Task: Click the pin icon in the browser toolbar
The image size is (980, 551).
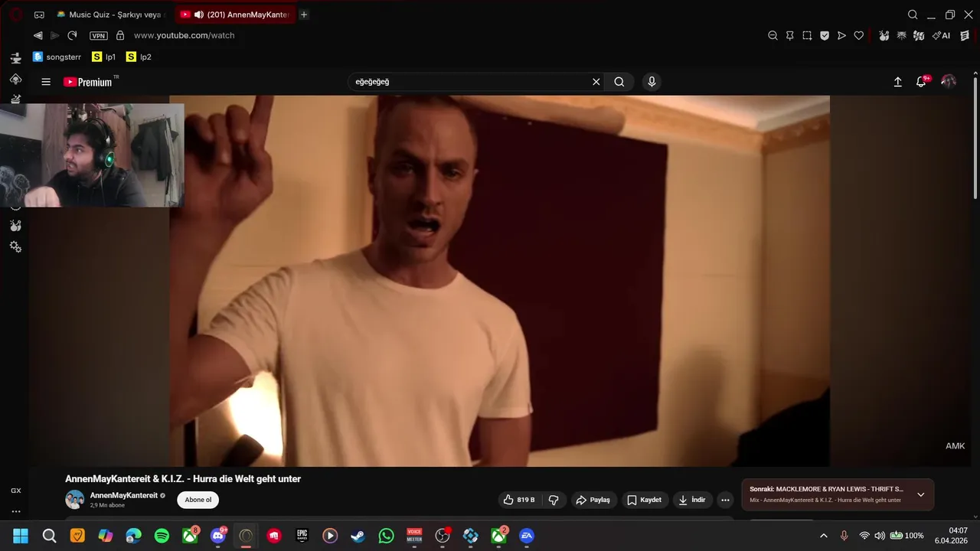Action: click(x=790, y=35)
